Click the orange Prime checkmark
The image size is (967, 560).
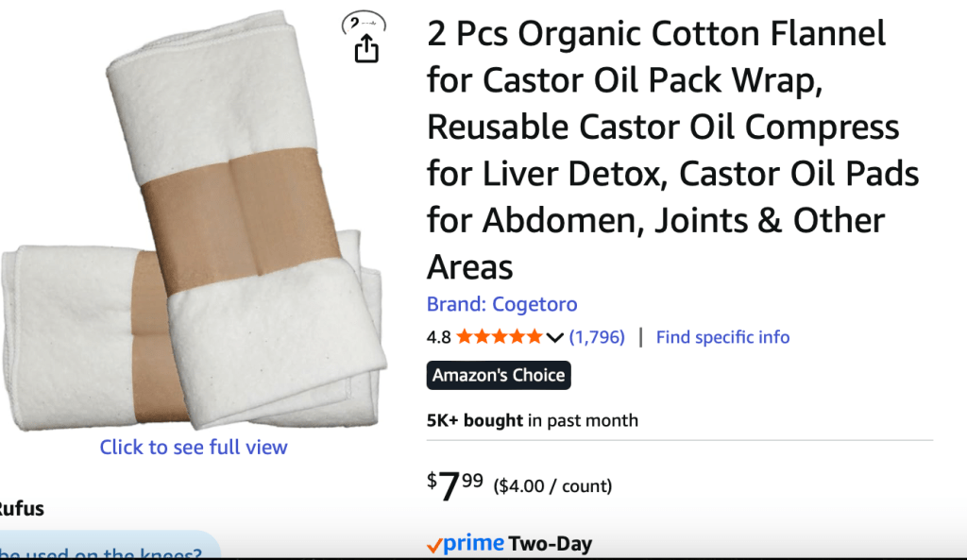(434, 545)
